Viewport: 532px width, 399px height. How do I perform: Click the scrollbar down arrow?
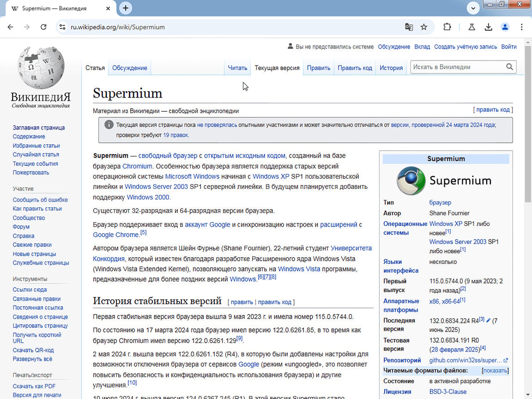527,396
